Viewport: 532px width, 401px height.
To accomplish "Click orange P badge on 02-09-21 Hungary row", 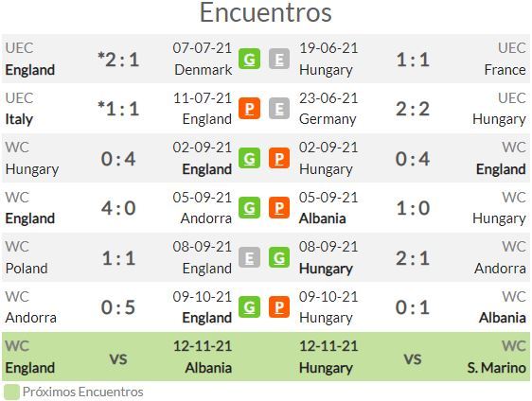I will point(279,158).
